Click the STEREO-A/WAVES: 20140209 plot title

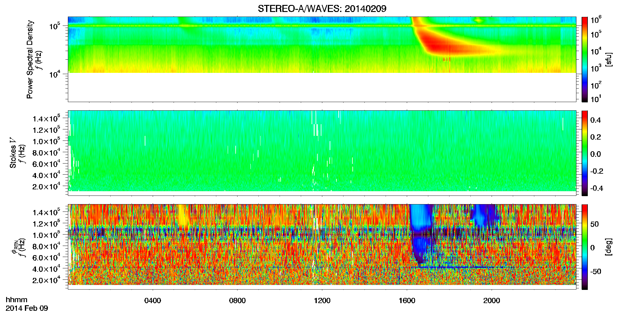[x=322, y=9]
